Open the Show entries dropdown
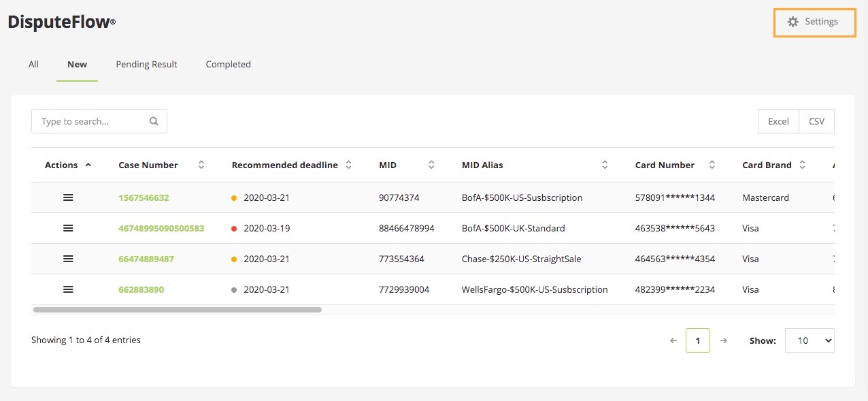 (809, 340)
